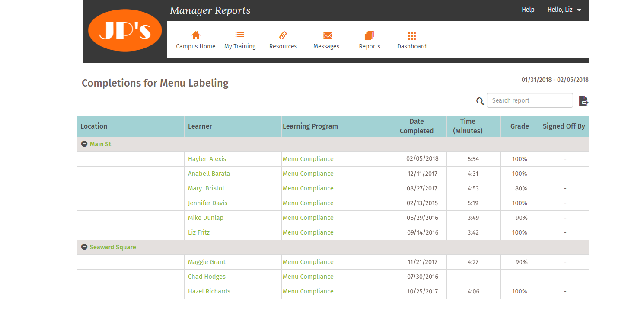Open Menu Compliance for Anabell Barata
Image resolution: width=644 pixels, height=335 pixels.
pos(308,174)
